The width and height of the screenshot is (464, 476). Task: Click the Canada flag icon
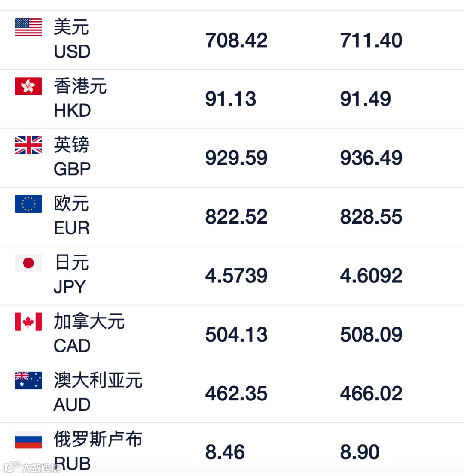tap(28, 321)
